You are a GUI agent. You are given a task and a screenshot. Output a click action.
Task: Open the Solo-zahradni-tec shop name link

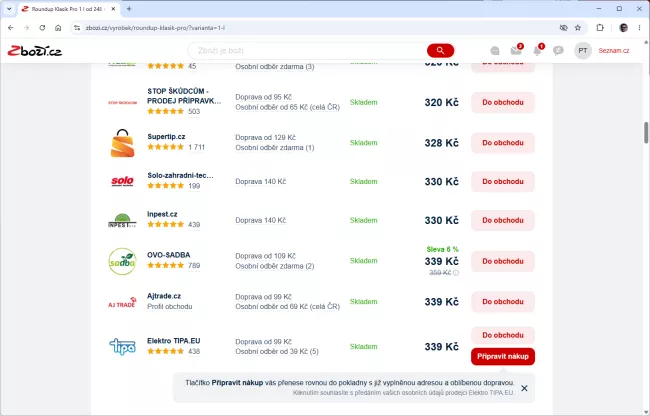(x=180, y=175)
